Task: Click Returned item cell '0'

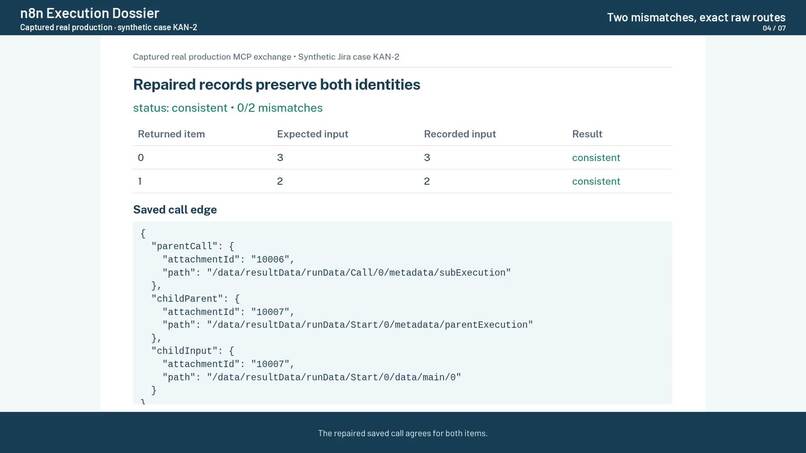Action: point(141,157)
